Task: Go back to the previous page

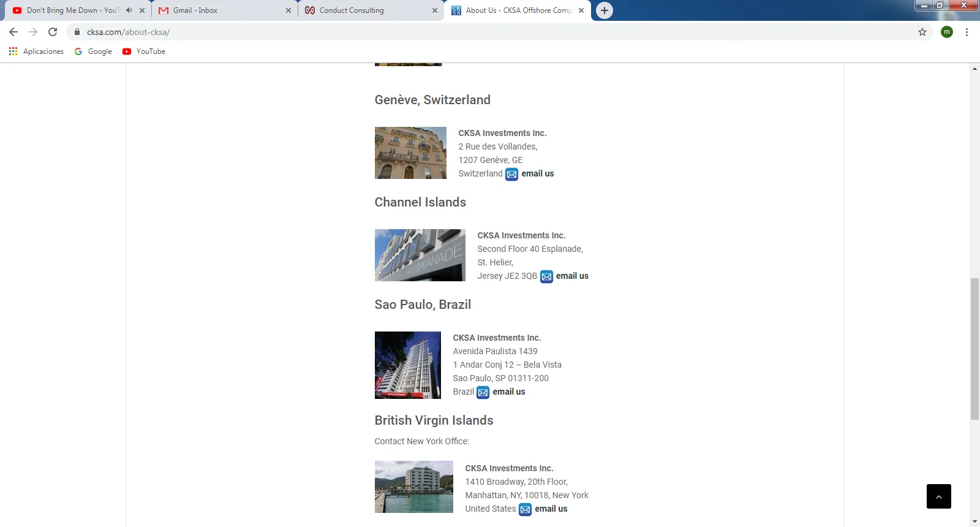Action: point(13,32)
